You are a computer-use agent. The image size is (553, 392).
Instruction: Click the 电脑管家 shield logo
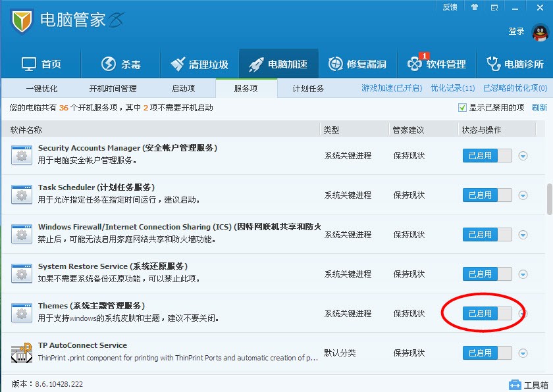[22, 21]
